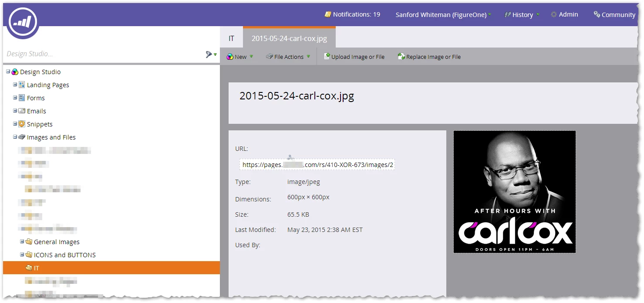
Task: Collapse the Images and Files node
Action: (15, 137)
